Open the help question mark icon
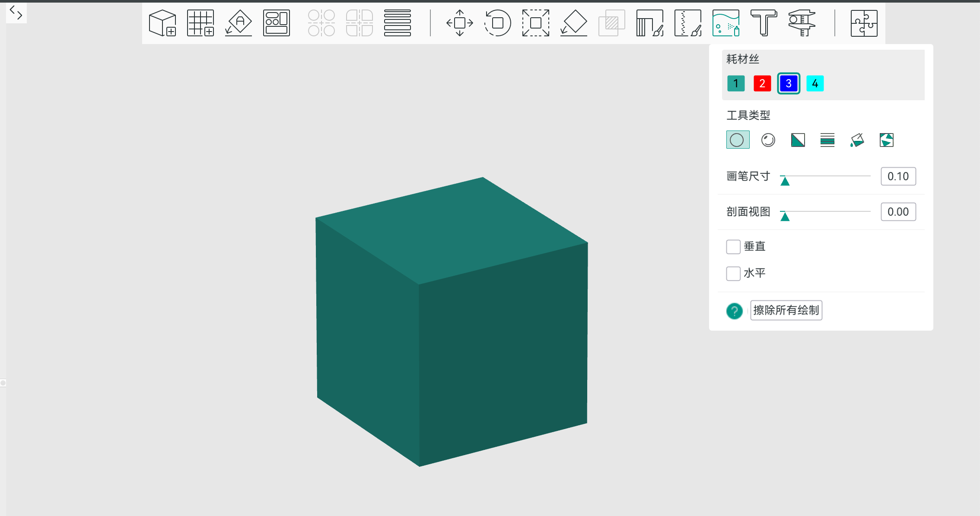The height and width of the screenshot is (516, 980). click(734, 311)
